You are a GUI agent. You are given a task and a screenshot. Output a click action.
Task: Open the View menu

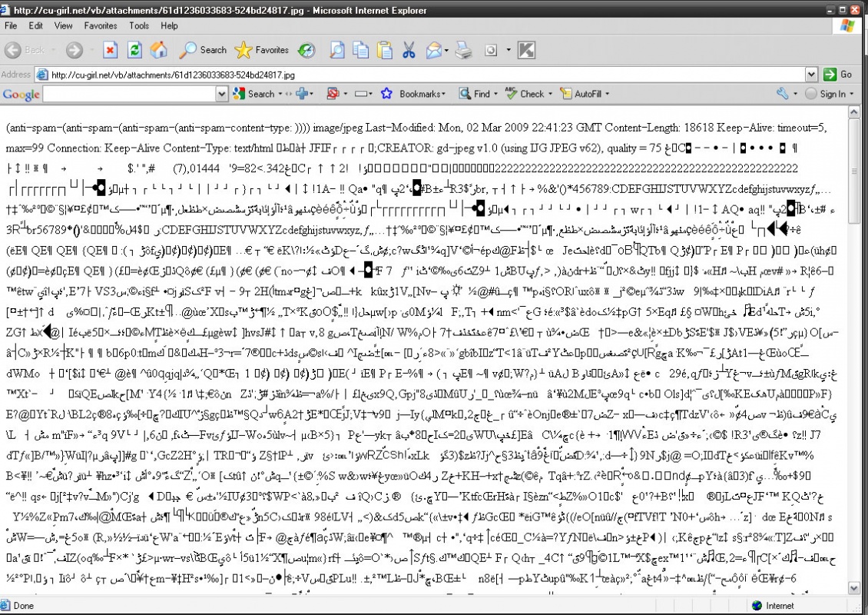pos(64,25)
